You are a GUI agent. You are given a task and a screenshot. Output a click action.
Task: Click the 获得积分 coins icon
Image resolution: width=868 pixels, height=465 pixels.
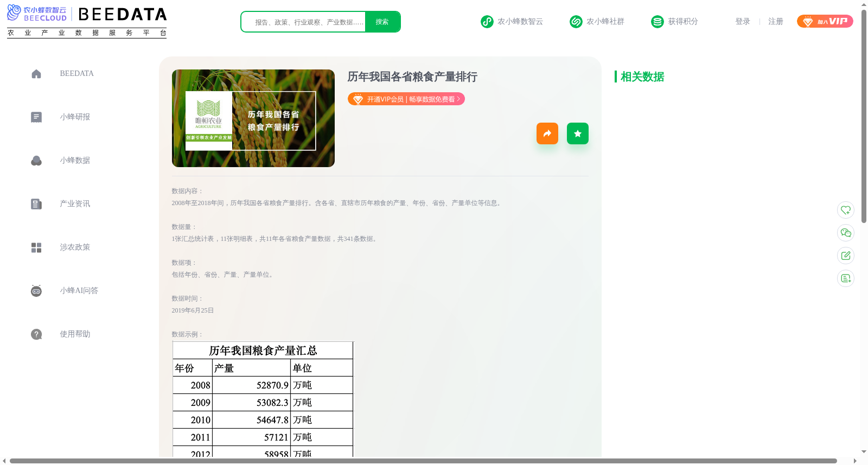(x=658, y=22)
